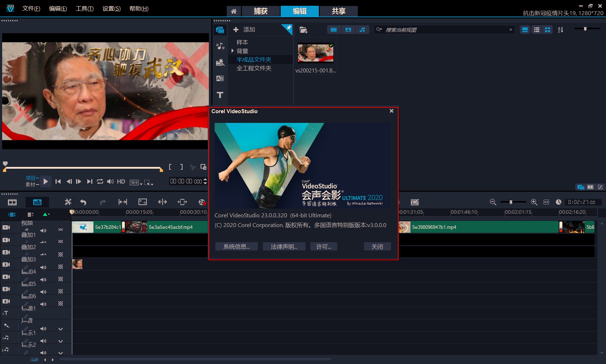Switch to the 共享 share tab
606x364 pixels.
pyautogui.click(x=339, y=11)
